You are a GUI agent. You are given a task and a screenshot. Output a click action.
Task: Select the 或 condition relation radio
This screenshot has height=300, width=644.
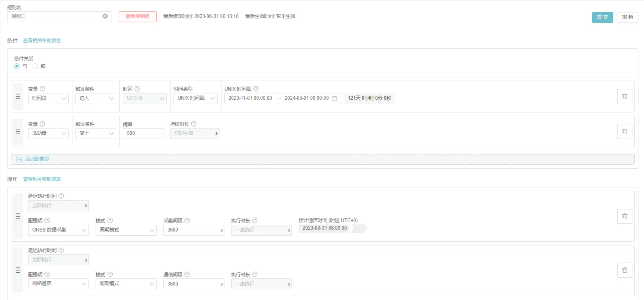pyautogui.click(x=35, y=66)
